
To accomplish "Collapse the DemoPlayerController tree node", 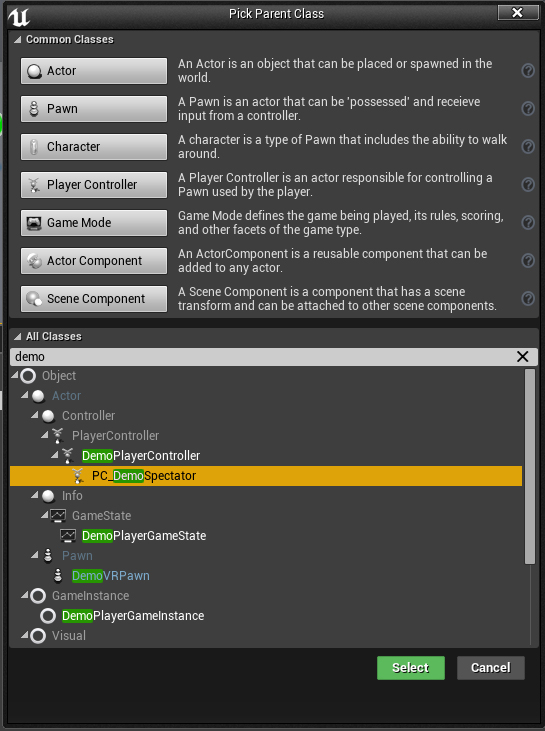I will pos(55,455).
